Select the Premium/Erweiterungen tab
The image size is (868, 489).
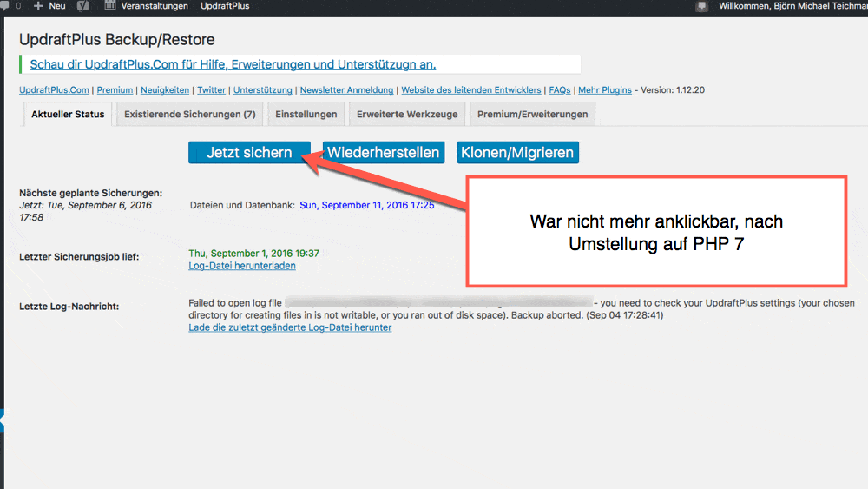click(x=533, y=114)
